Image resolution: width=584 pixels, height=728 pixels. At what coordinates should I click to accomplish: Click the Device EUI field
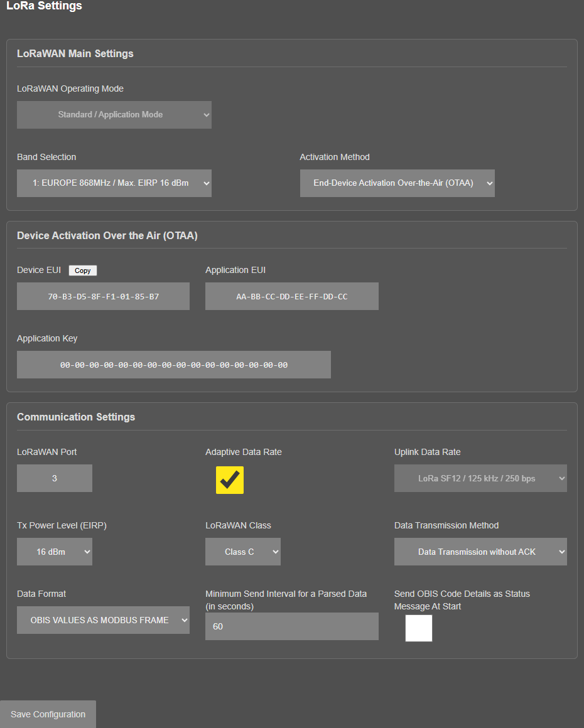(x=103, y=296)
